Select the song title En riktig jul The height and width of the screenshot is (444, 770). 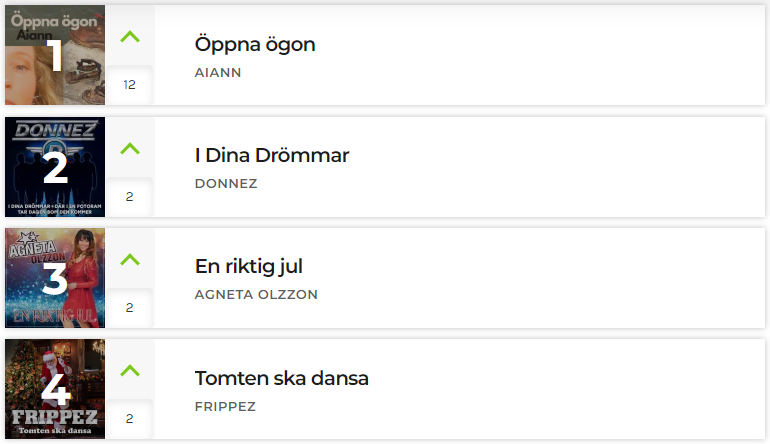tap(249, 267)
